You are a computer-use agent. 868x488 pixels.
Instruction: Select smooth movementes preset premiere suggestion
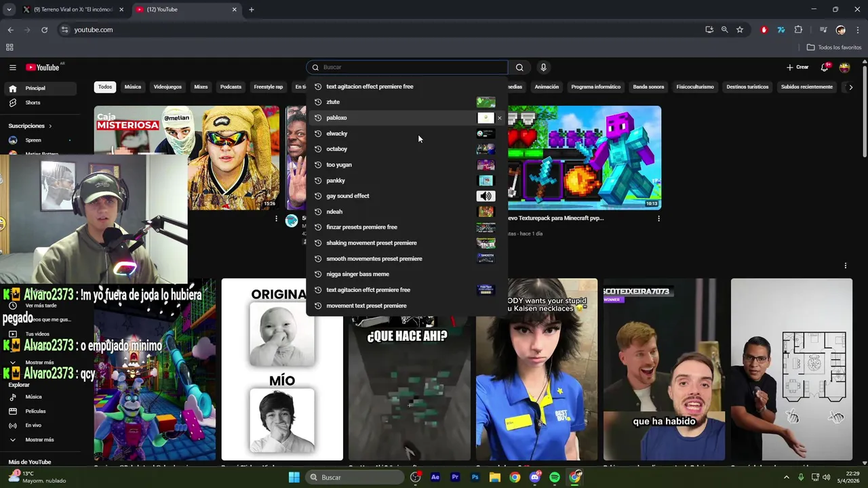tap(406, 258)
